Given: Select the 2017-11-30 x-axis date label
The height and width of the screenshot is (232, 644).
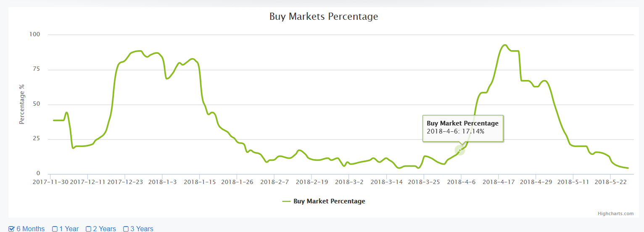Looking at the screenshot, I should tap(50, 182).
